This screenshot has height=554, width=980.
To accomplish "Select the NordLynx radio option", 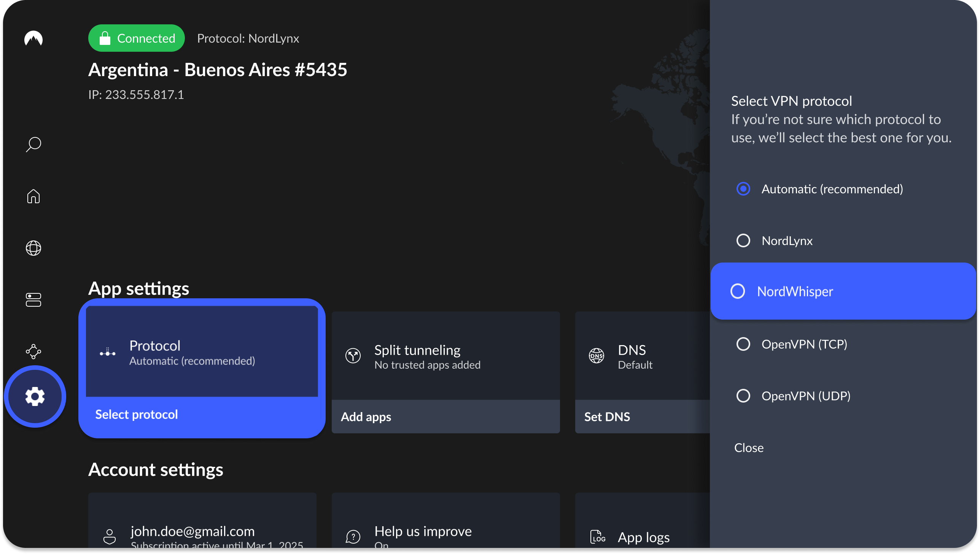I will point(743,241).
